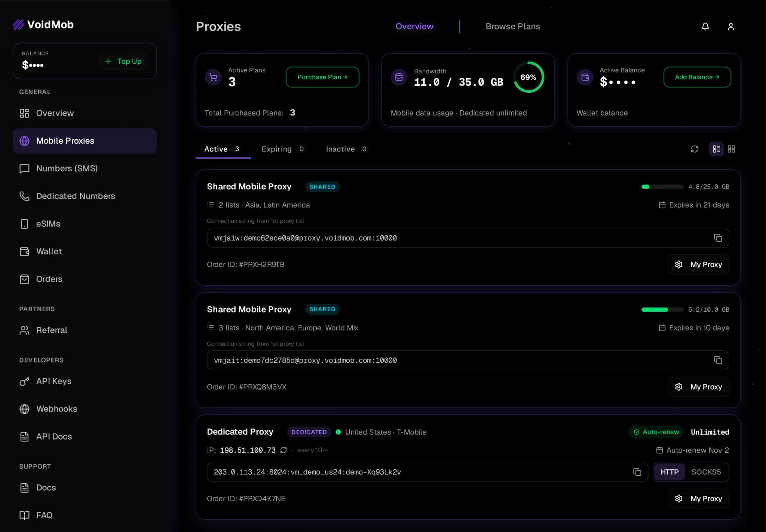Open the user account icon
Viewport: 766px width, 532px height.
click(x=730, y=27)
